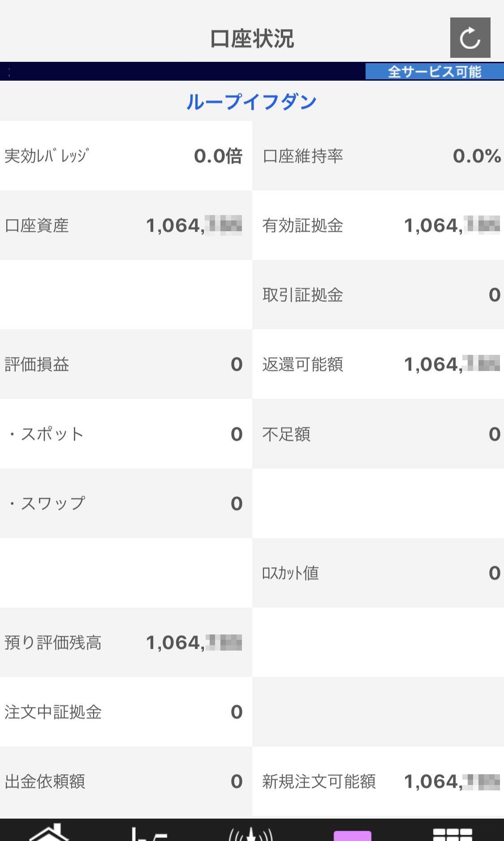This screenshot has width=504, height=841.
Task: Select the スワップ row
Action: [126, 504]
